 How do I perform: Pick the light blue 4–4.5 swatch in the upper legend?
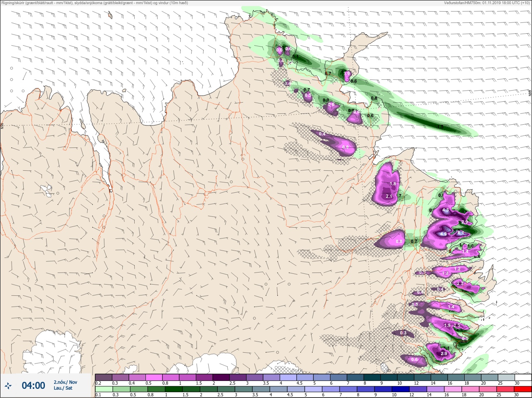[288, 377]
